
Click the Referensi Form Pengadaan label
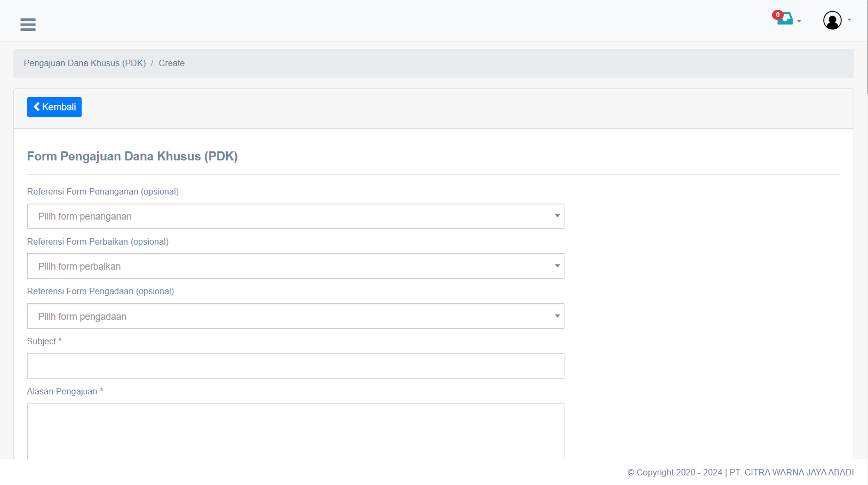click(x=100, y=292)
